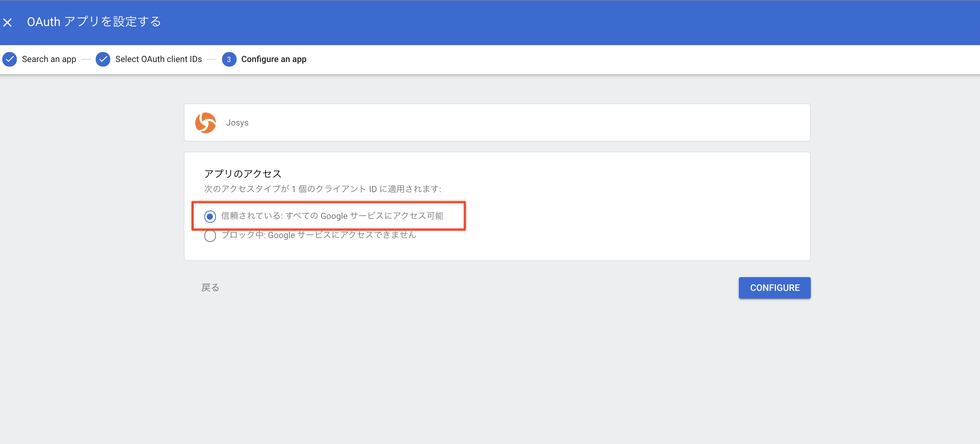Click the connector line after Search an app

86,59
